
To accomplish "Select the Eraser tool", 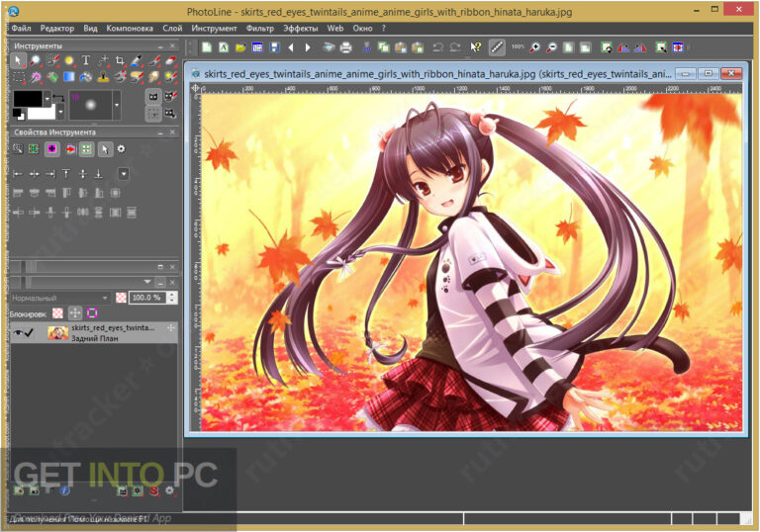I will 170,60.
